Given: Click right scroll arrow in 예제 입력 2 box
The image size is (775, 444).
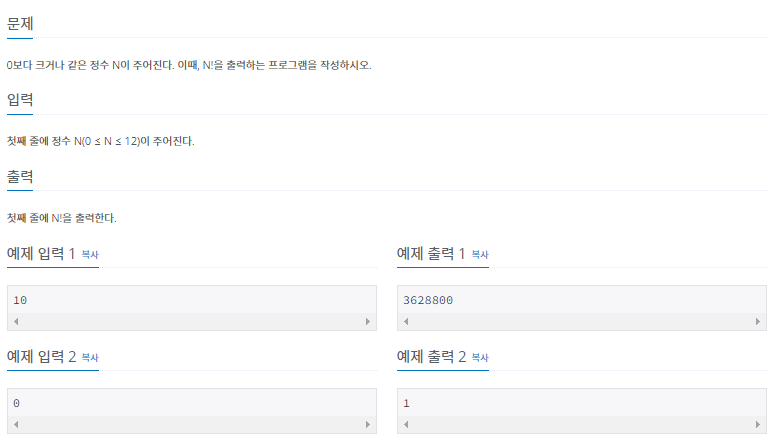Looking at the screenshot, I should point(368,425).
